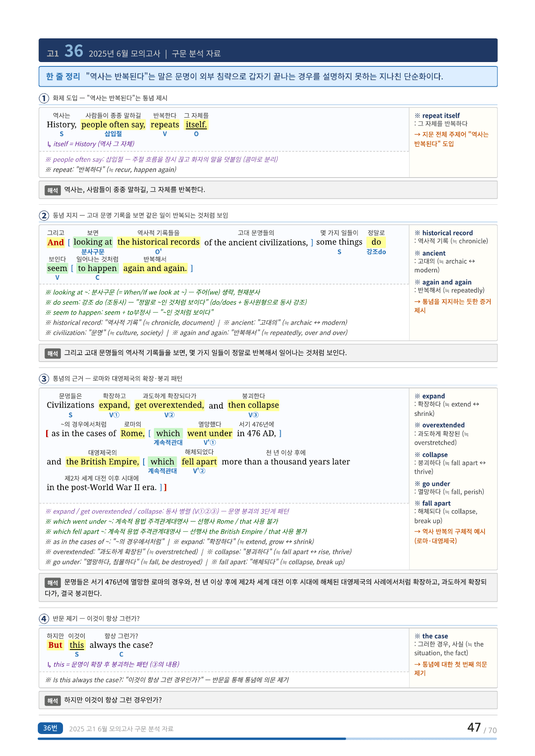Click the 36번 blue footer badge
The image size is (535, 756).
(x=50, y=728)
